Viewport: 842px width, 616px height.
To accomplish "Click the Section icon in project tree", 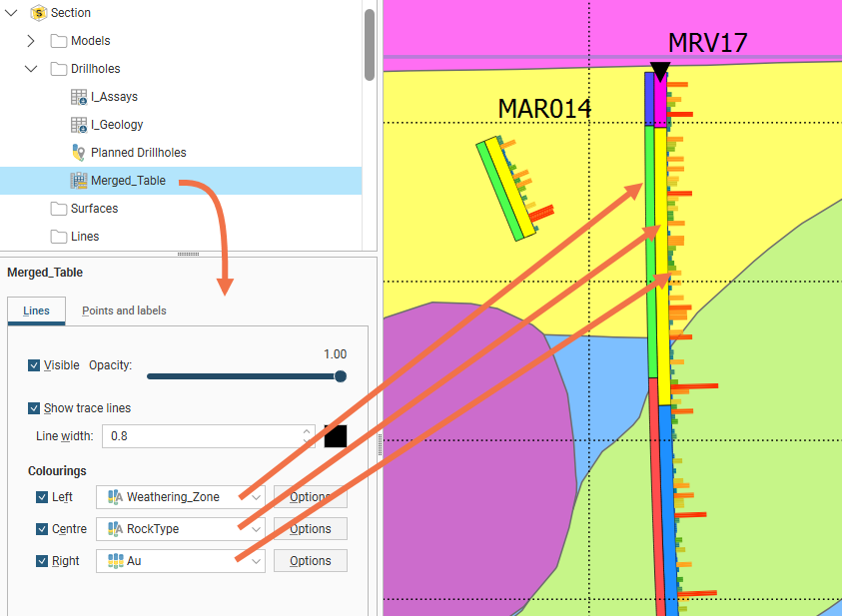I will click(39, 13).
